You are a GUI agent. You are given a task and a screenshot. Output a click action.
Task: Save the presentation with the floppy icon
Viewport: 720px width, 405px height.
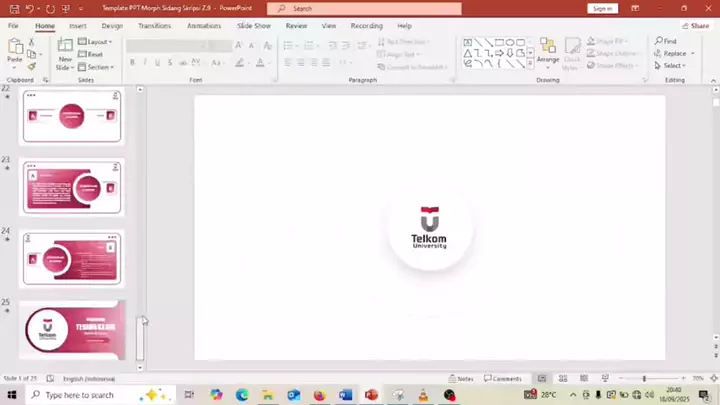tap(14, 9)
